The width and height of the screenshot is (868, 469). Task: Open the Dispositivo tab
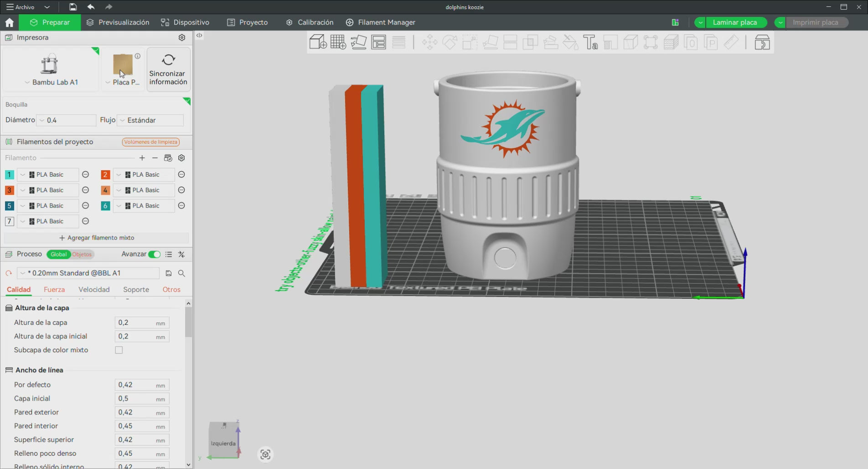click(x=185, y=22)
